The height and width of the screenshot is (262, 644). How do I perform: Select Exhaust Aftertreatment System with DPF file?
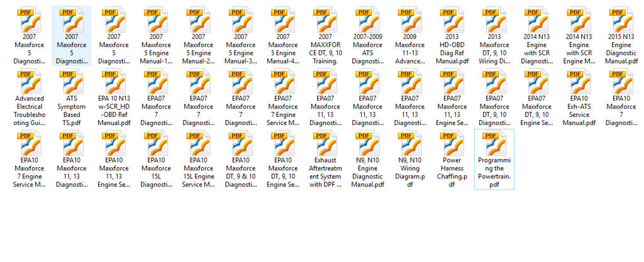click(x=325, y=160)
